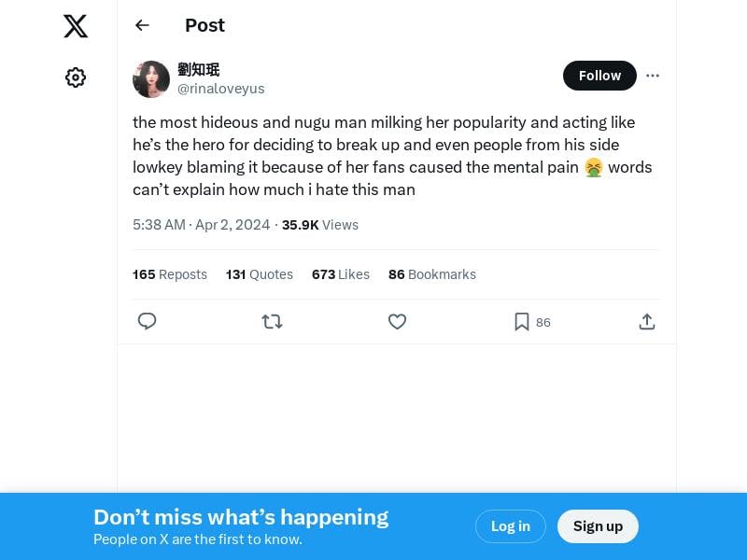
Task: Click the 86 Bookmarks count
Action: (x=432, y=274)
